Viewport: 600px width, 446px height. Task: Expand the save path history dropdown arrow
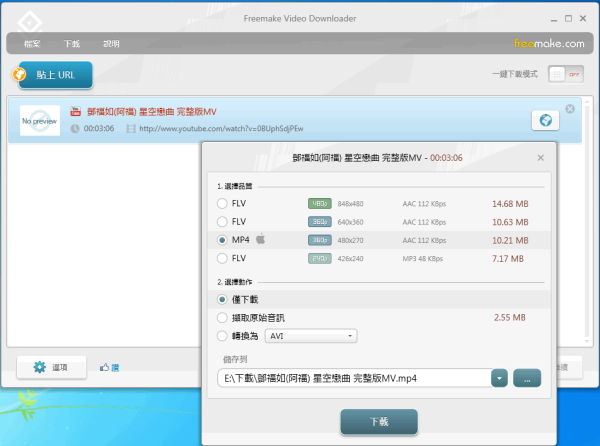(499, 378)
